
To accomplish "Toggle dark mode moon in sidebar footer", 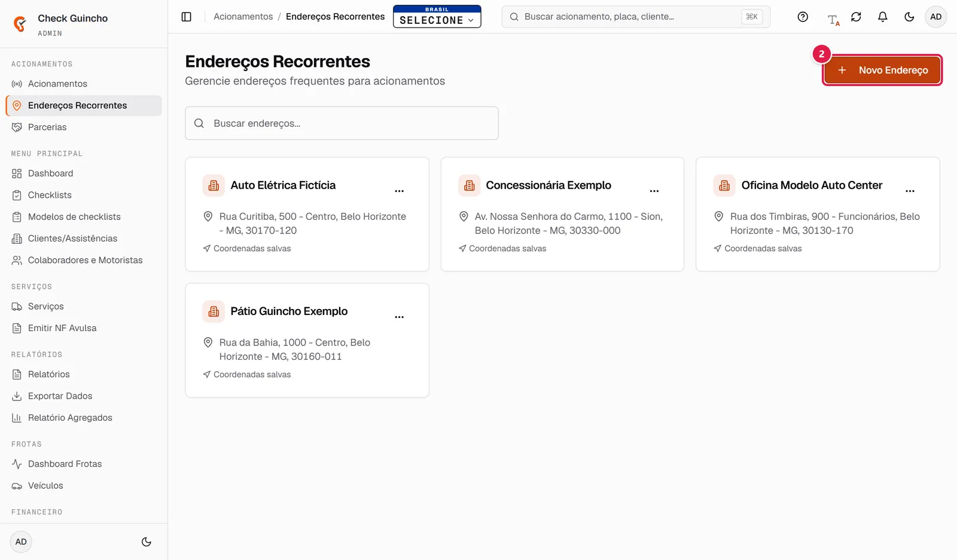I will 147,542.
